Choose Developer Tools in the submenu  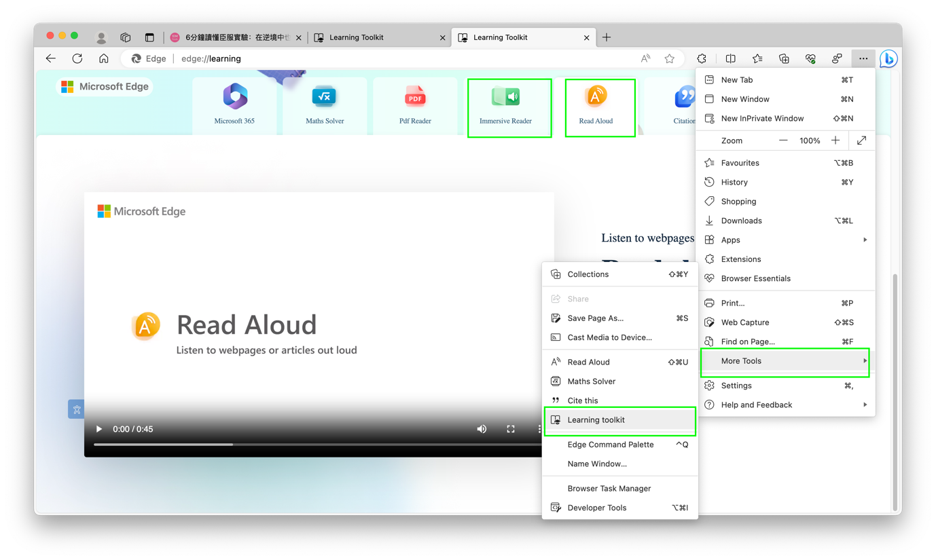619,508
